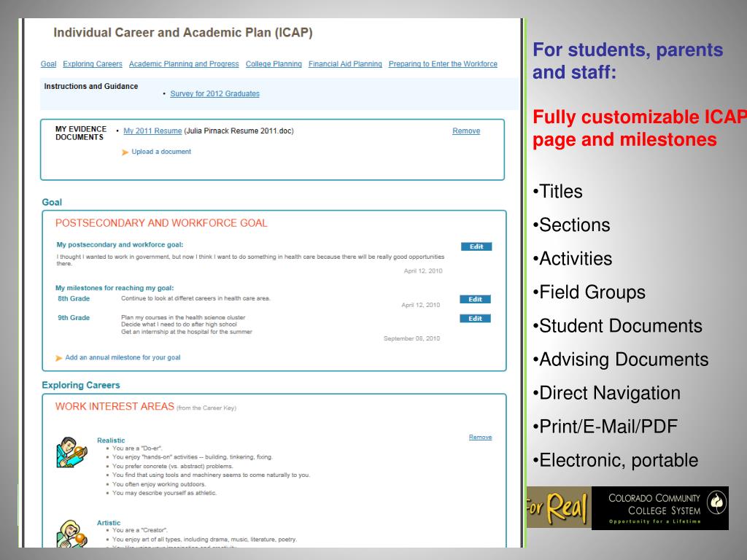The height and width of the screenshot is (560, 747).
Task: Remove the Work Interest Areas results
Action: click(479, 437)
